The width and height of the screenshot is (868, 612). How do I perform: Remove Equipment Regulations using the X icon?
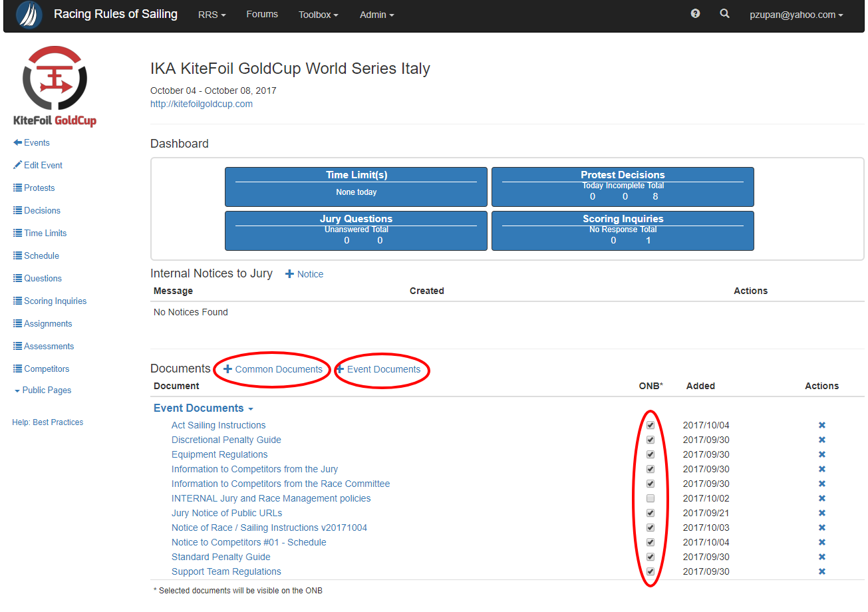(821, 454)
